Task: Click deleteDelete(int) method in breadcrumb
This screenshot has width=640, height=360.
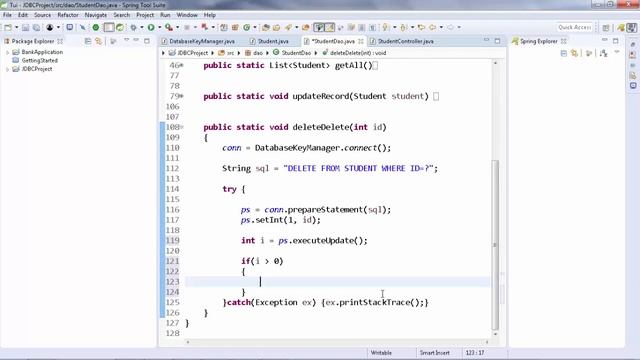Action: (x=358, y=53)
